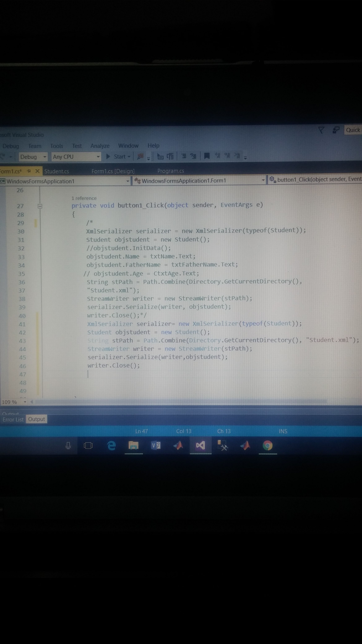Click 'Col 13' in the status bar
The image size is (362, 644).
tap(184, 431)
